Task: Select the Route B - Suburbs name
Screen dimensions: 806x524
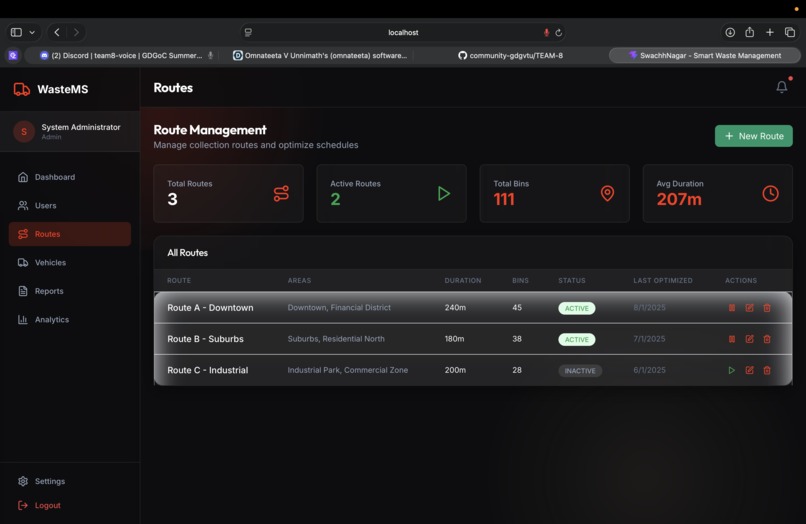Action: point(205,339)
